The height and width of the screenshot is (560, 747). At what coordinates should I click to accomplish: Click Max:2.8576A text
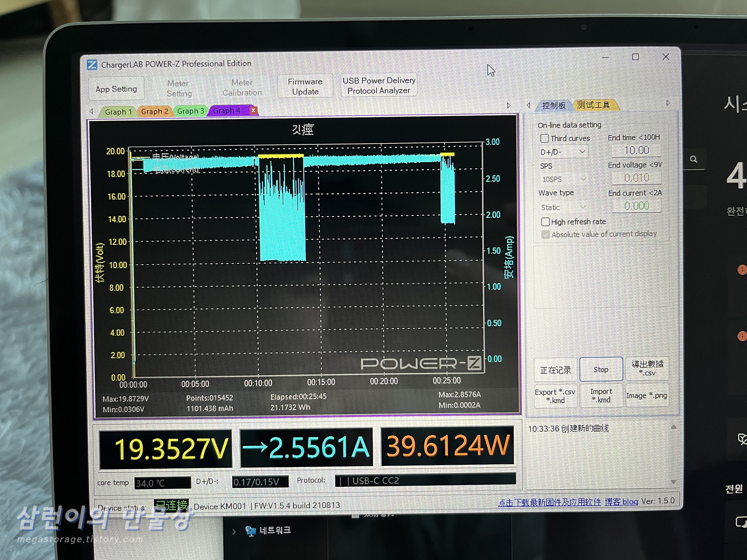point(460,395)
